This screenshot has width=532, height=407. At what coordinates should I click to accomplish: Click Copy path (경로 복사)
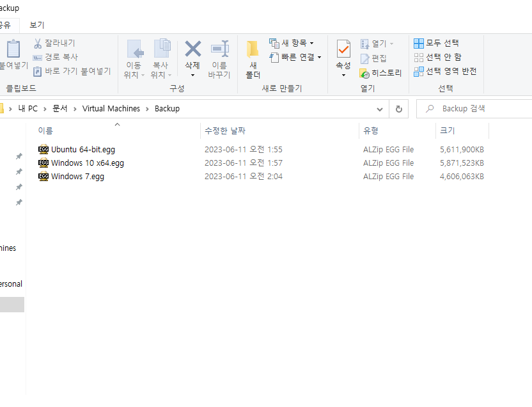point(56,57)
